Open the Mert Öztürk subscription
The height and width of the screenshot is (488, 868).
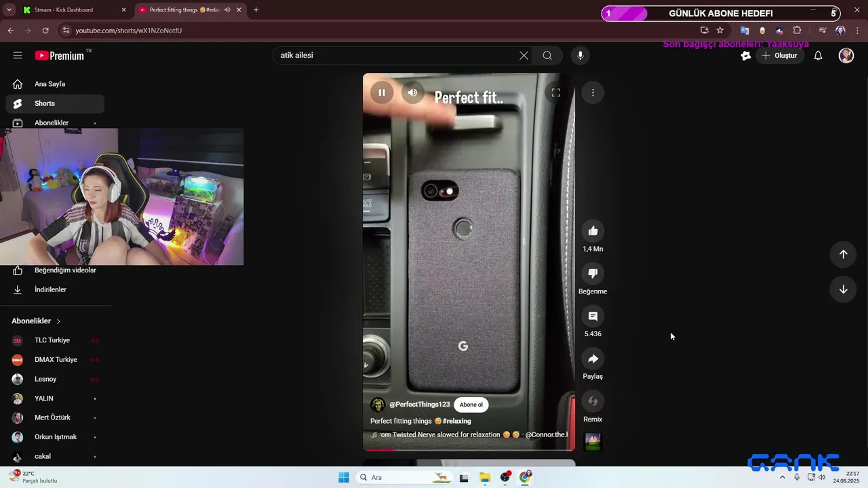point(55,418)
